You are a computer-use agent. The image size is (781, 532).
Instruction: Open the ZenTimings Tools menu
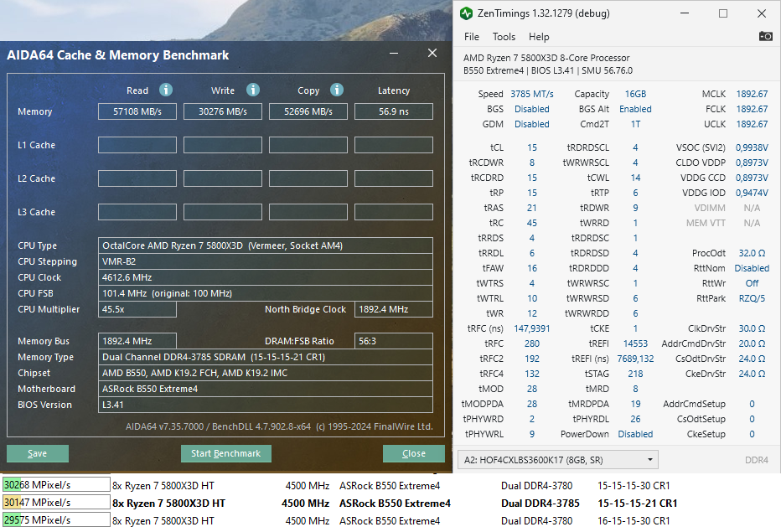click(x=504, y=37)
